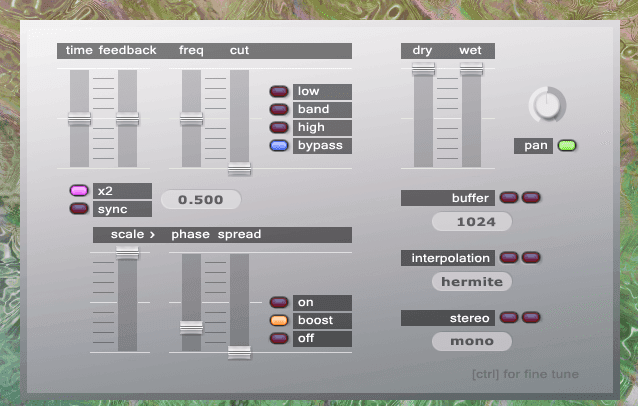Click the pan knob
The width and height of the screenshot is (638, 406).
[x=547, y=104]
